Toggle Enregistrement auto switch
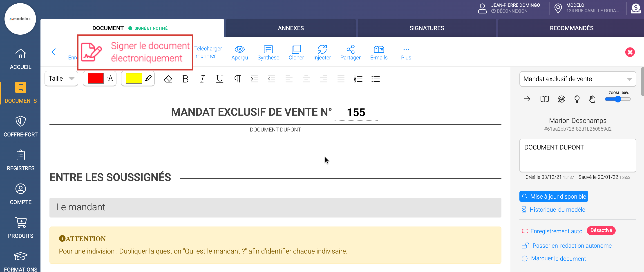644x272 pixels. 525,231
